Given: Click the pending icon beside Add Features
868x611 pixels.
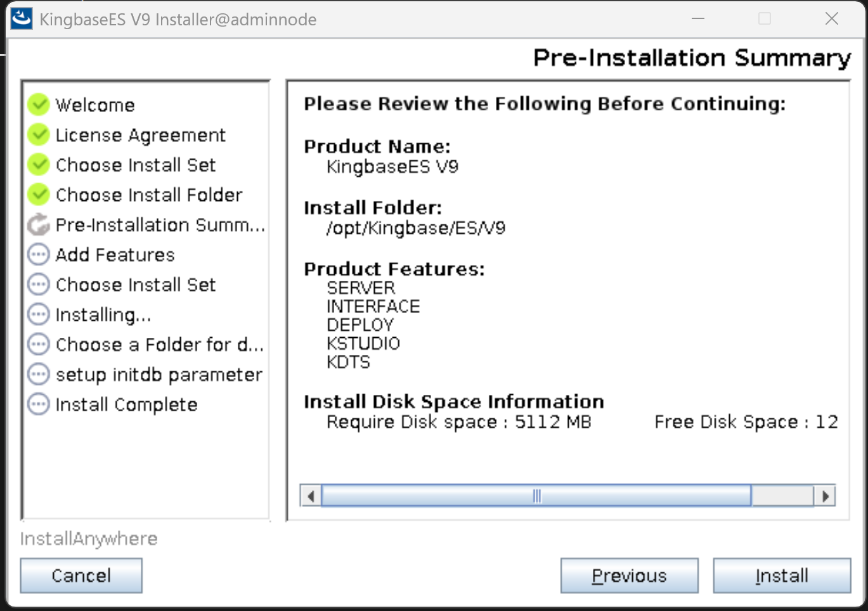Looking at the screenshot, I should pos(39,255).
